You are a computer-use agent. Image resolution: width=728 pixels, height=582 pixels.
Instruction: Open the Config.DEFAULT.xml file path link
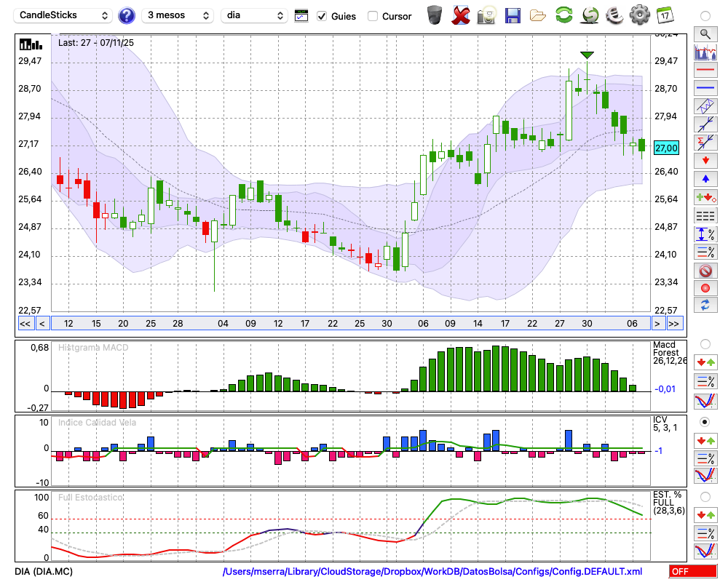432,572
